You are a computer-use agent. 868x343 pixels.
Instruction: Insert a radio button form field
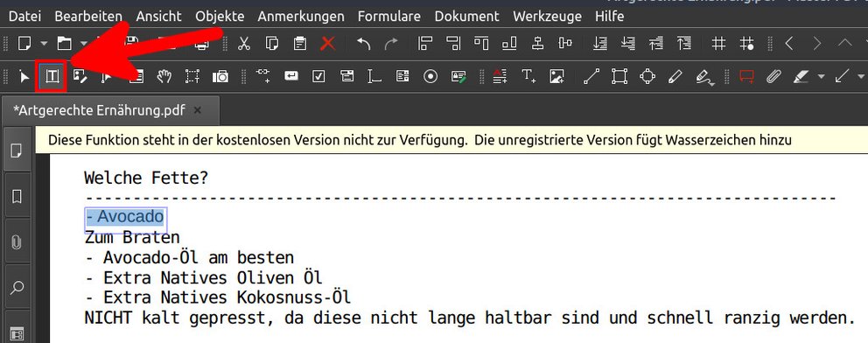click(x=430, y=77)
